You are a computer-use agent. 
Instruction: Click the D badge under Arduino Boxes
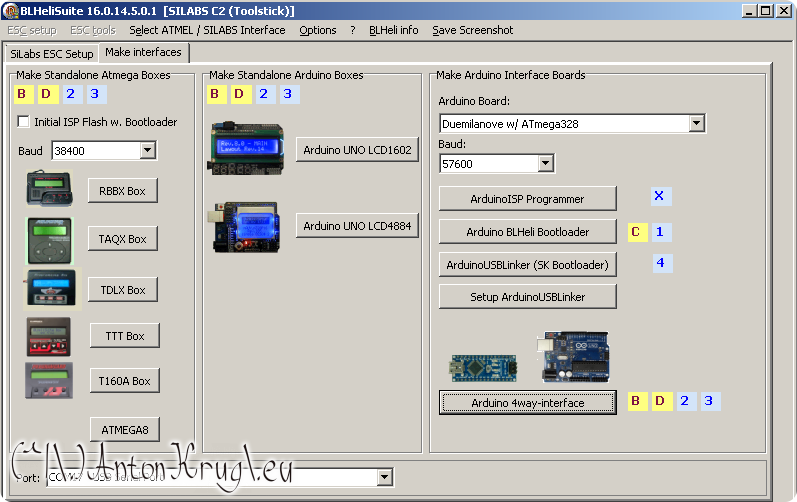pos(239,93)
